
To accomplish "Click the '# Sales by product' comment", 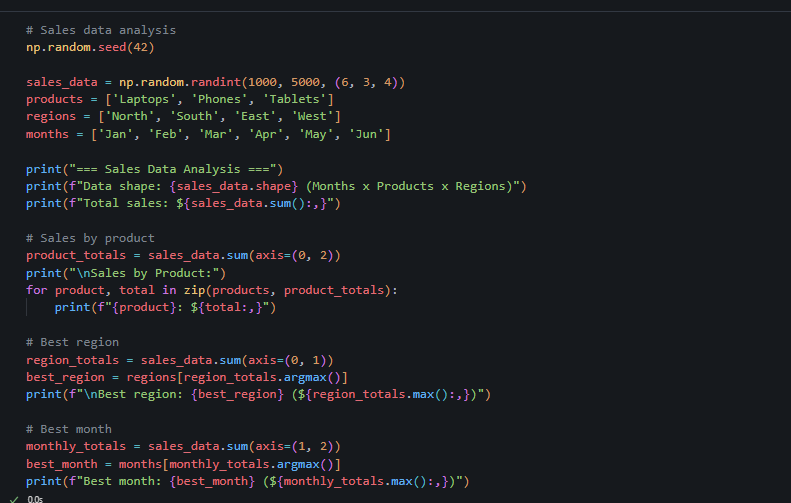I will tap(90, 238).
